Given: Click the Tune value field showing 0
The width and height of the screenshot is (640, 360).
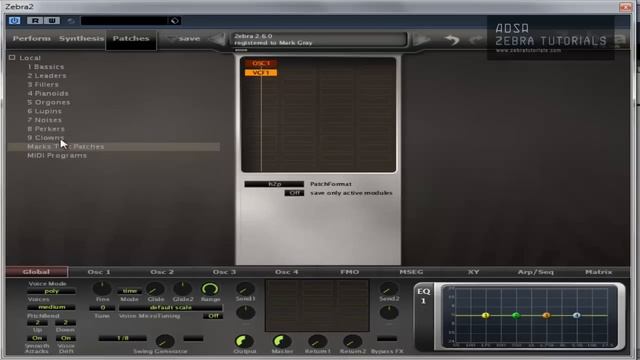Looking at the screenshot, I should (102, 307).
